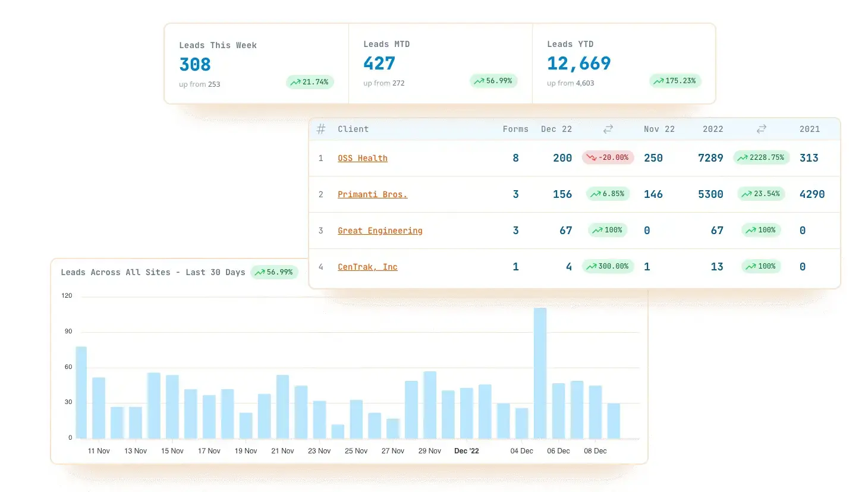Image resolution: width=868 pixels, height=492 pixels.
Task: Click the Leads MTD value 427
Action: click(x=379, y=63)
